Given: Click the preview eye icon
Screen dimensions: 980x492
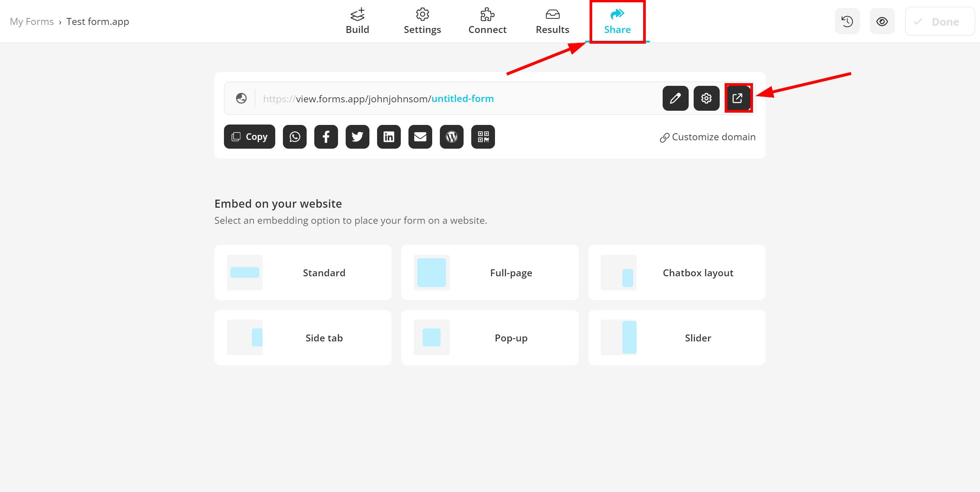Looking at the screenshot, I should pos(882,21).
